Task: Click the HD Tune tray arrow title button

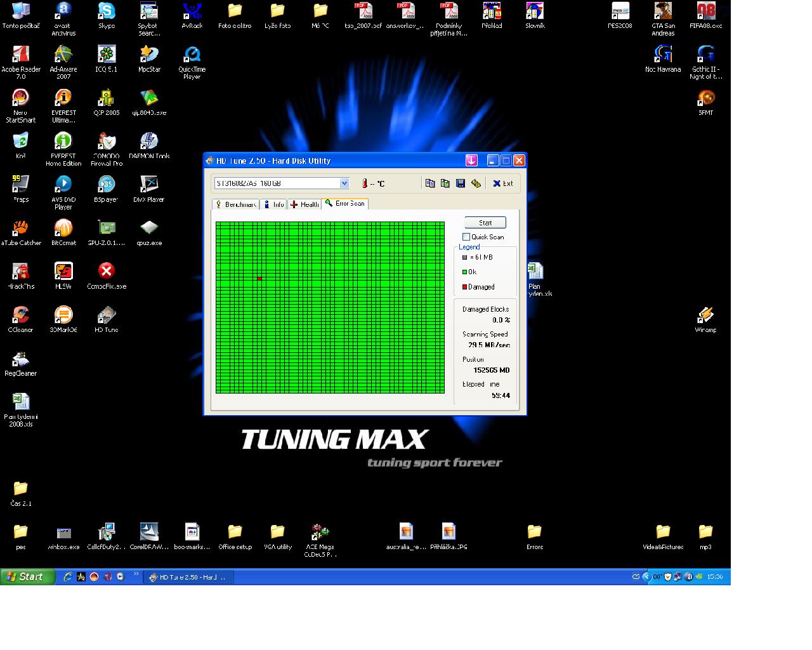Action: click(471, 161)
